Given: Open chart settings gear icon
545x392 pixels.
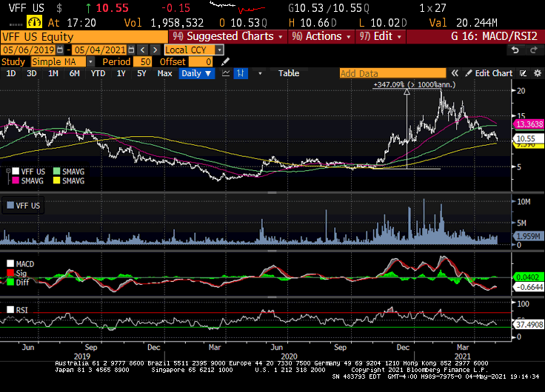Looking at the screenshot, I should click(x=538, y=73).
